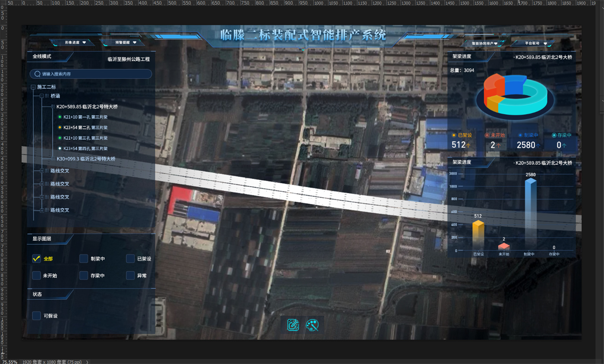Click the list icon beside 桥涵
This screenshot has width=604, height=364.
click(x=47, y=96)
